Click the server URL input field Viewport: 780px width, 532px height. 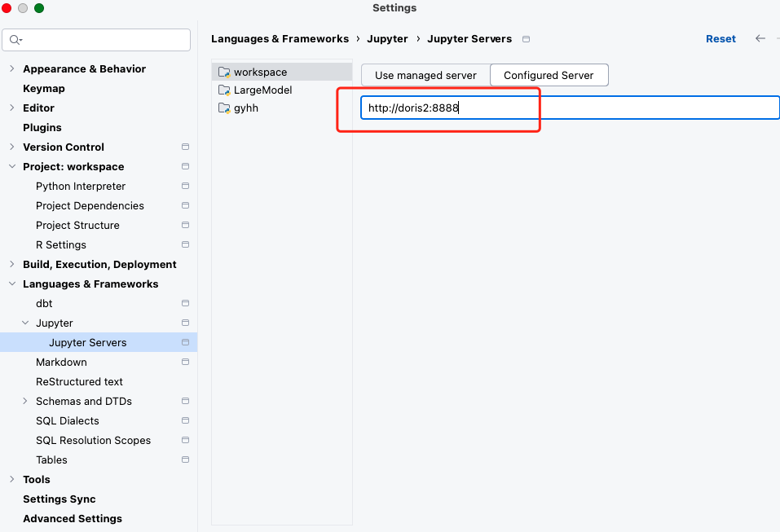[570, 108]
